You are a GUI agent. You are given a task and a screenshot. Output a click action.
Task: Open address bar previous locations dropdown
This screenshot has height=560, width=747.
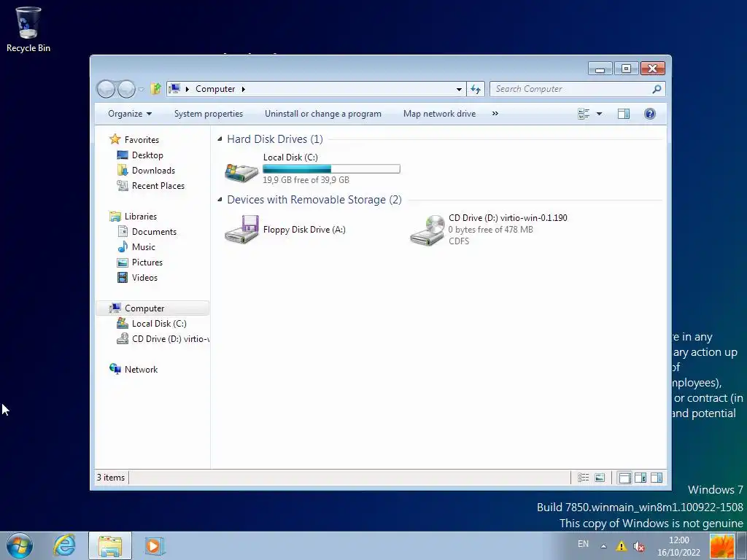pos(459,89)
